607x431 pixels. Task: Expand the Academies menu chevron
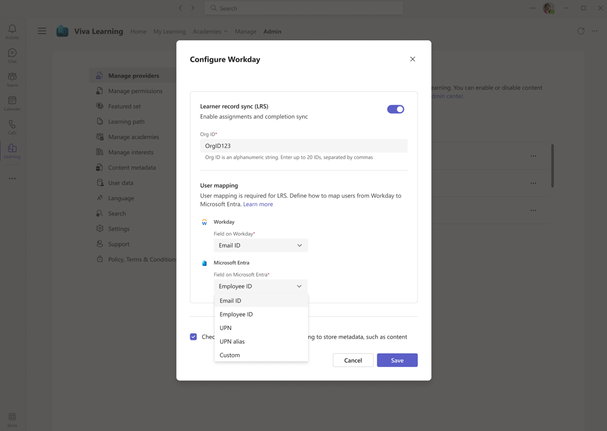click(225, 31)
